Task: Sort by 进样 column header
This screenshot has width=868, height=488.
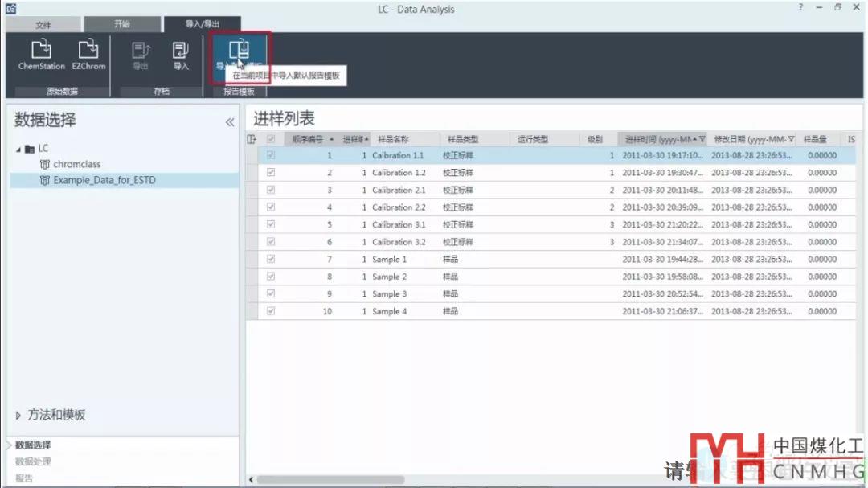Action: tap(354, 139)
